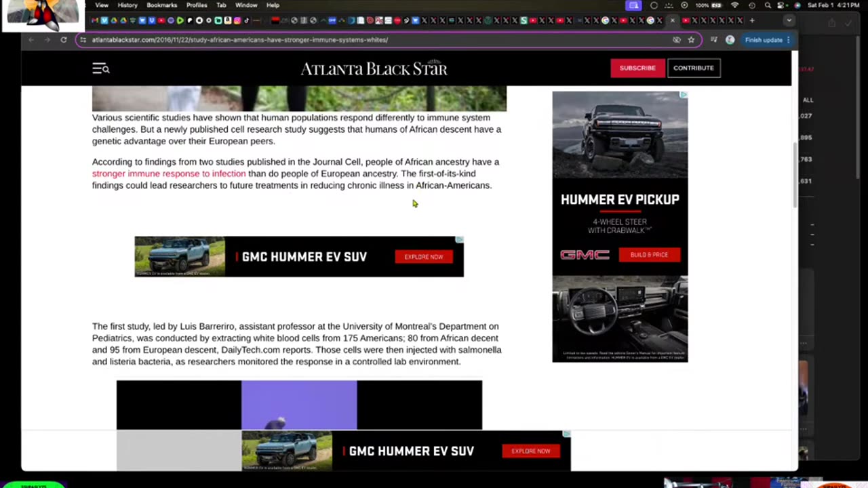Open Spotlight search in the macOS menu bar
The height and width of the screenshot is (488, 868).
[768, 5]
